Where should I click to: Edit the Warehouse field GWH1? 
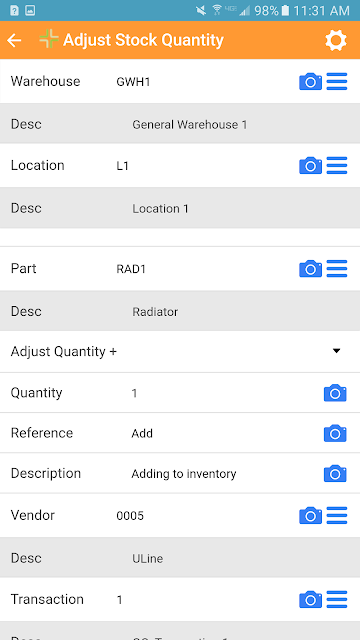click(x=204, y=82)
